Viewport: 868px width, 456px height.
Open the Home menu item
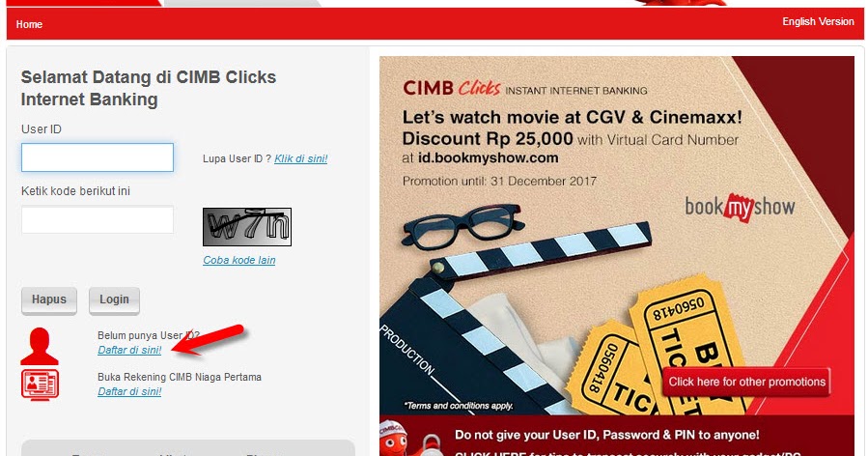click(29, 24)
